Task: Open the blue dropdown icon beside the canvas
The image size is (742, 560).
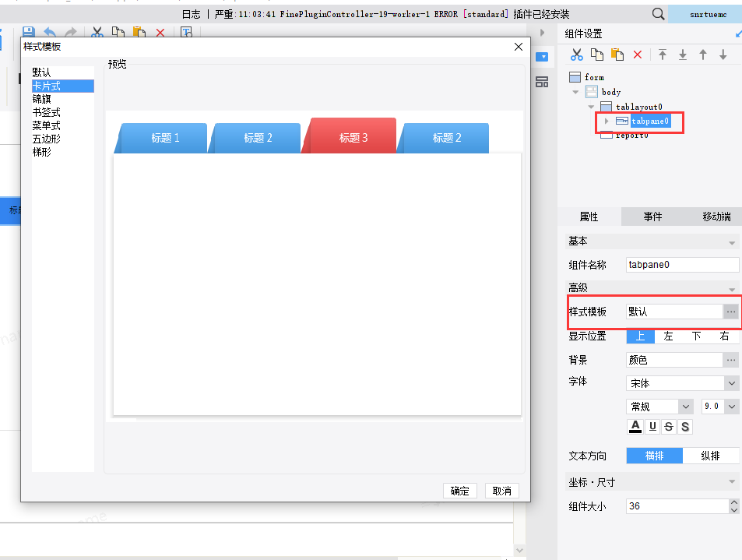Action: coord(542,57)
